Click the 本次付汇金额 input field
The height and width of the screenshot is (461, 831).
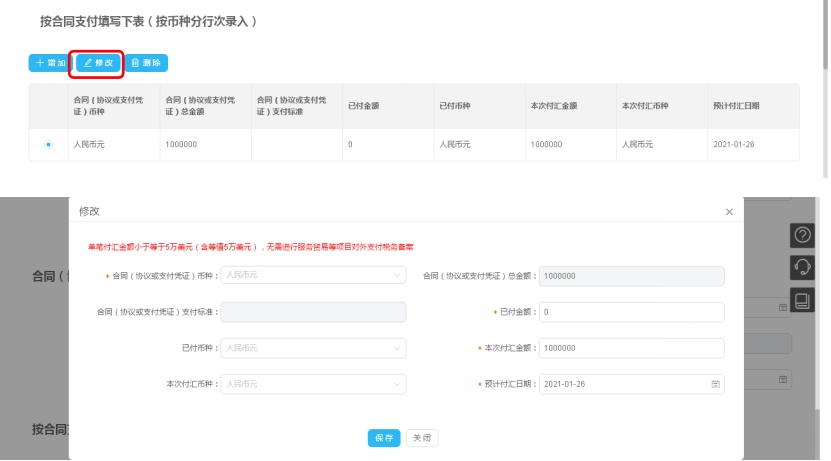[631, 348]
